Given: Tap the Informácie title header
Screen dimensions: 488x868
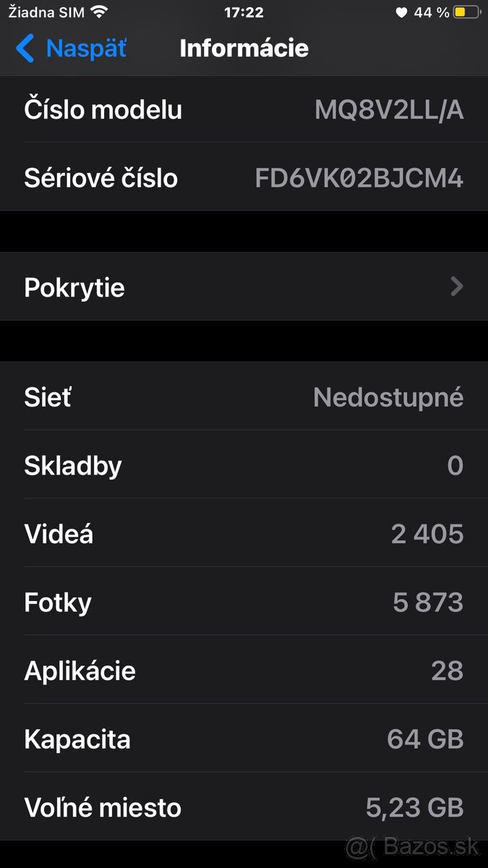Looking at the screenshot, I should point(244,48).
